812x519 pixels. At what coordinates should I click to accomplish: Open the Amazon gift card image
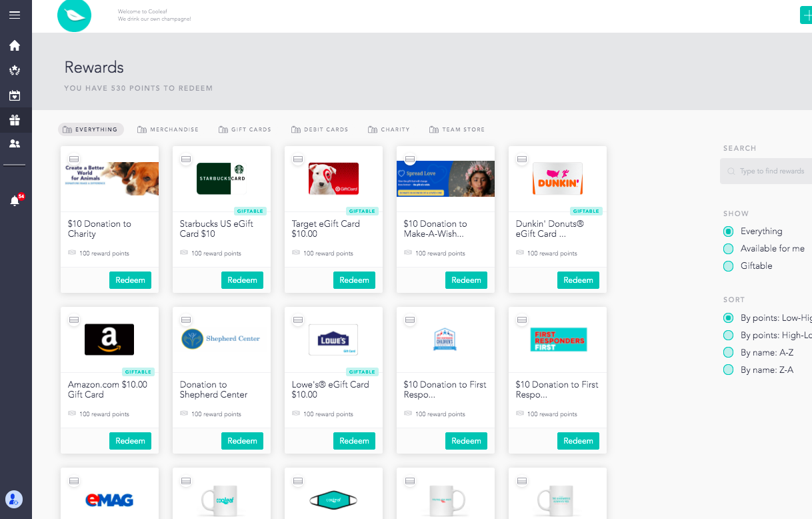coord(109,340)
